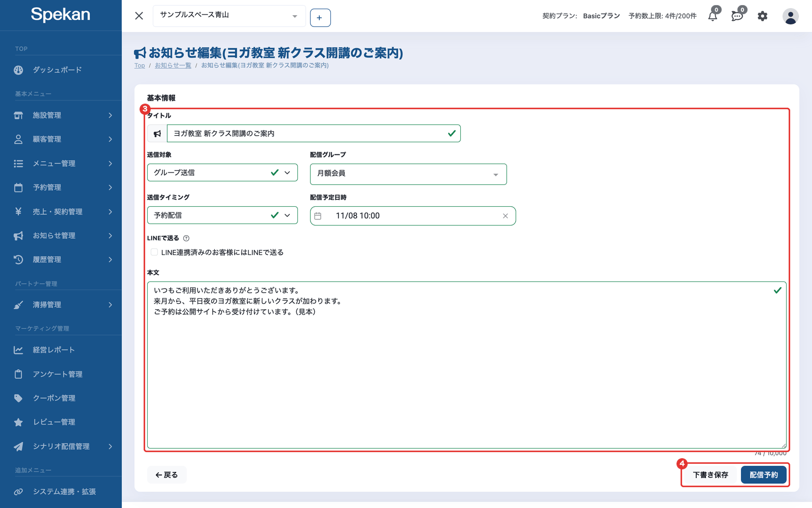
Task: Follow the Top breadcrumb link
Action: [x=140, y=66]
